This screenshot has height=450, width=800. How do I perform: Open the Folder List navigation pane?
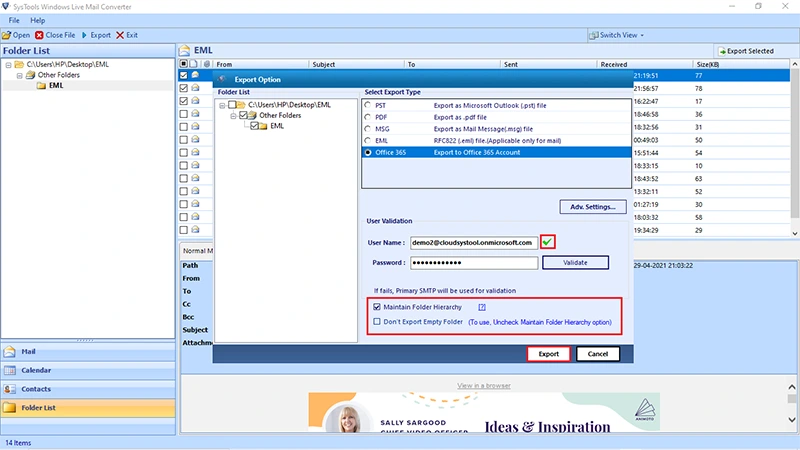(88, 408)
